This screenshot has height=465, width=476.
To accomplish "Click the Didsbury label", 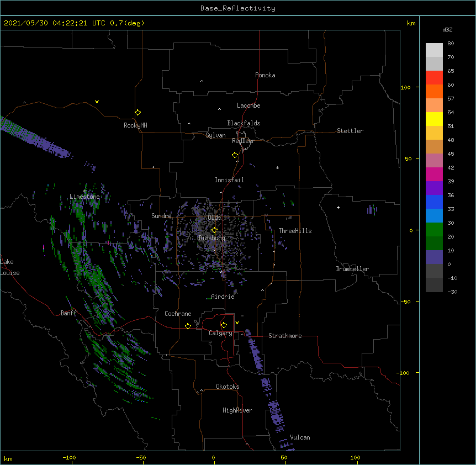I will (211, 238).
